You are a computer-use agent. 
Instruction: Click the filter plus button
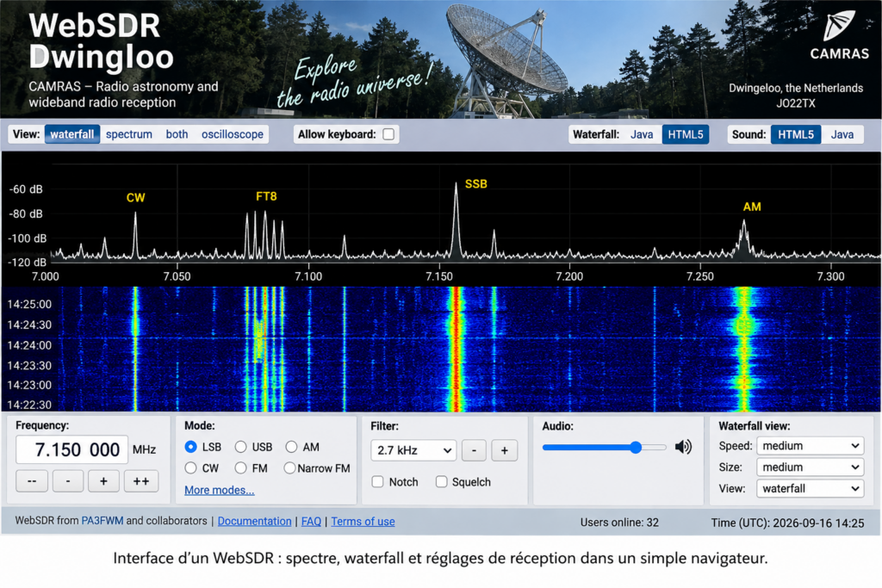(505, 450)
